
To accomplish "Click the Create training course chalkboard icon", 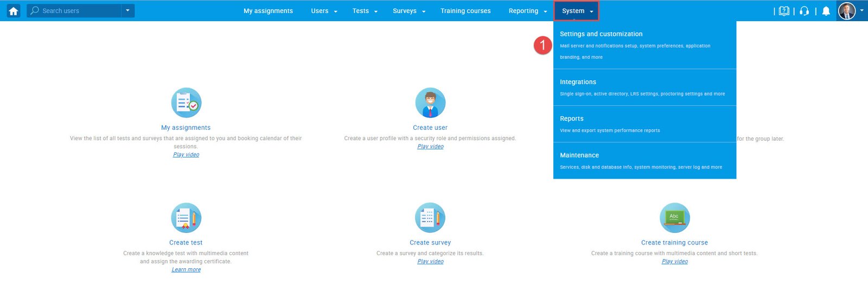I will (674, 218).
